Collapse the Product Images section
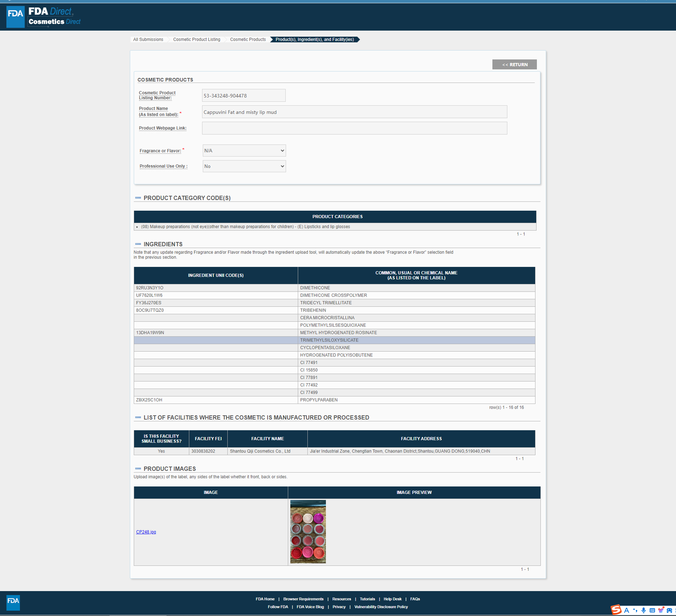 coord(138,469)
